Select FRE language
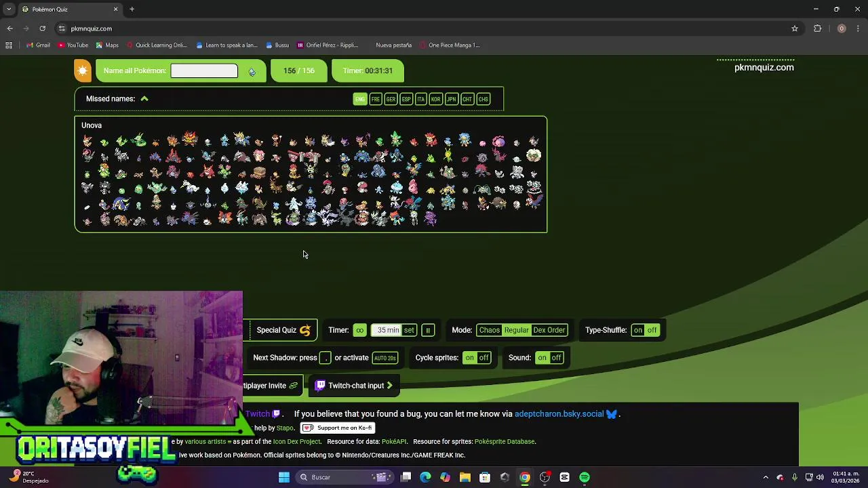 (x=376, y=99)
